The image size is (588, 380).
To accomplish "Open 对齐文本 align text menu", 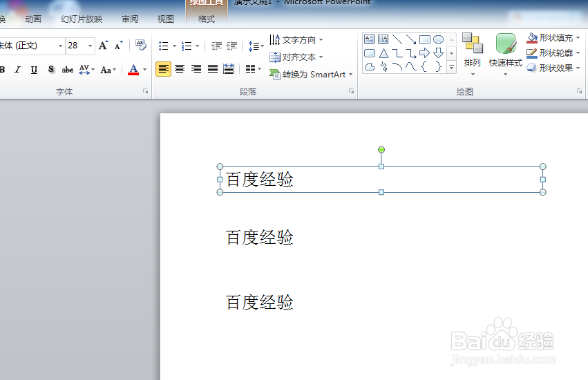I will point(296,57).
